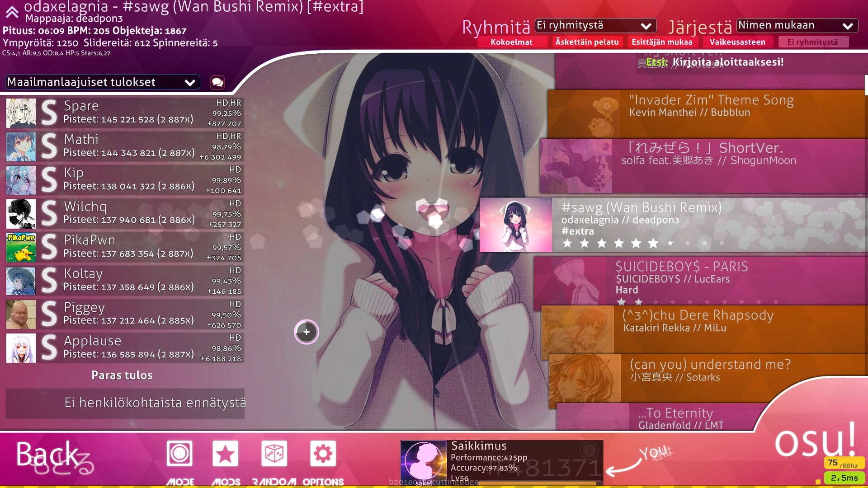
Task: Select the (can you) understand me? beatmap
Action: [x=708, y=378]
